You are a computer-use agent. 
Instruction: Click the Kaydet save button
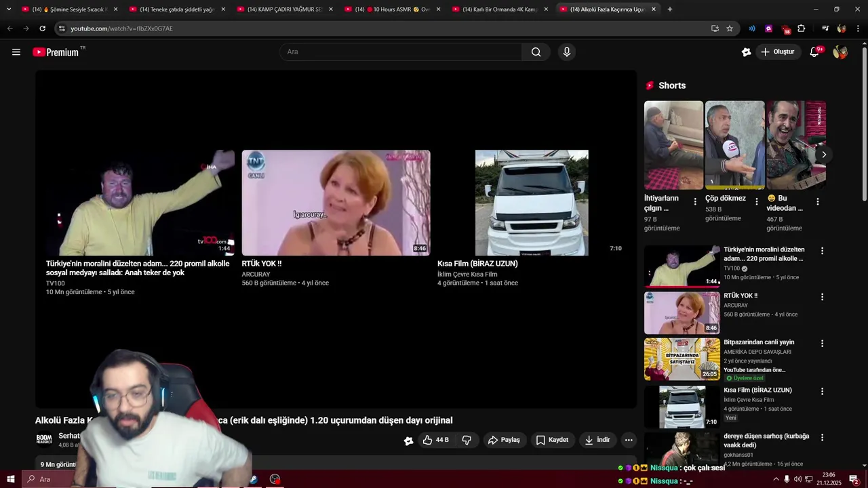click(552, 440)
